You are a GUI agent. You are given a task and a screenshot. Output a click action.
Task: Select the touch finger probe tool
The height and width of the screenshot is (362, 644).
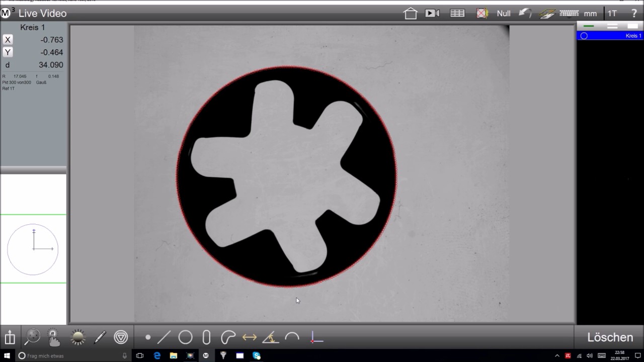click(54, 337)
